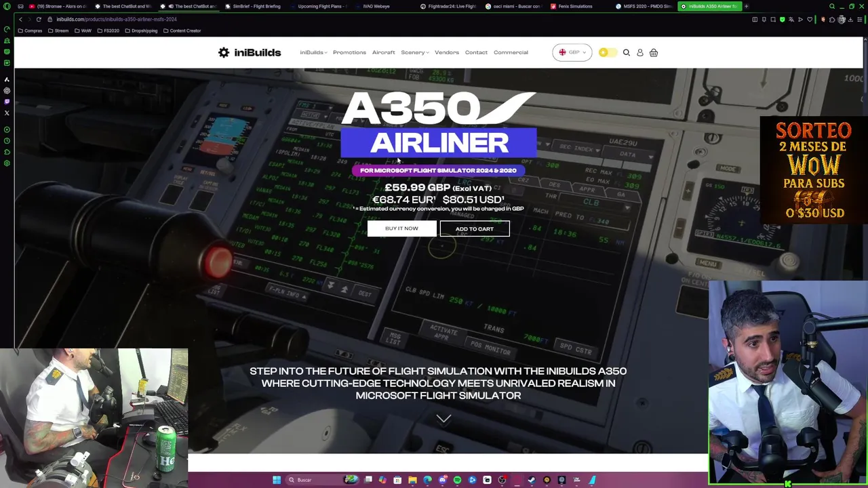Open the user account icon
Screen dimensions: 868x488
(x=639, y=52)
